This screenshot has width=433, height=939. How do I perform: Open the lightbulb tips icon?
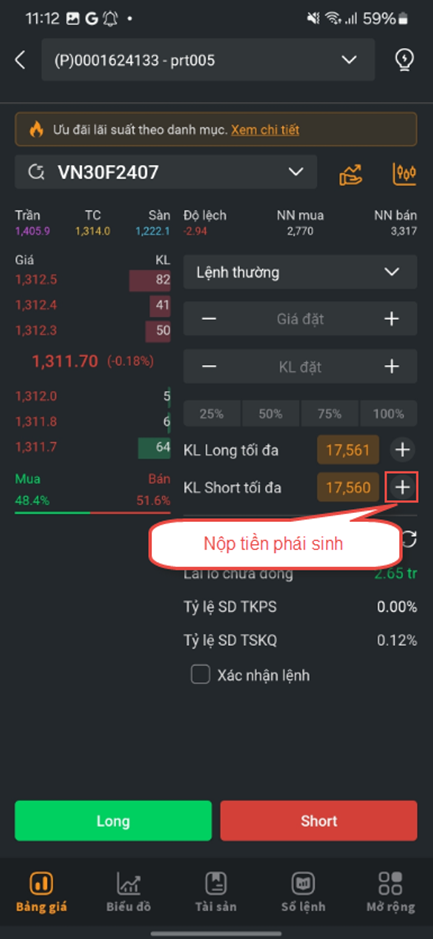coord(405,60)
